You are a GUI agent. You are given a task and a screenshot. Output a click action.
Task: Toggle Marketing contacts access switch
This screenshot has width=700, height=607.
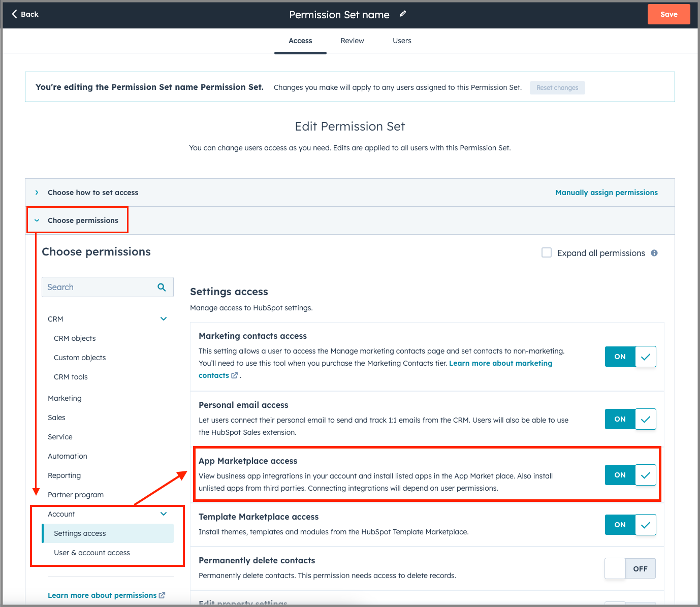630,357
